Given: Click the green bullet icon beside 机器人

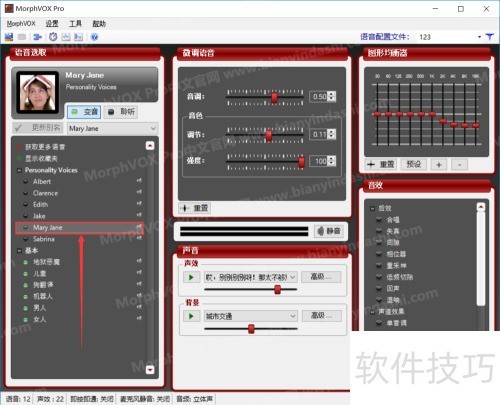Looking at the screenshot, I should [x=26, y=297].
